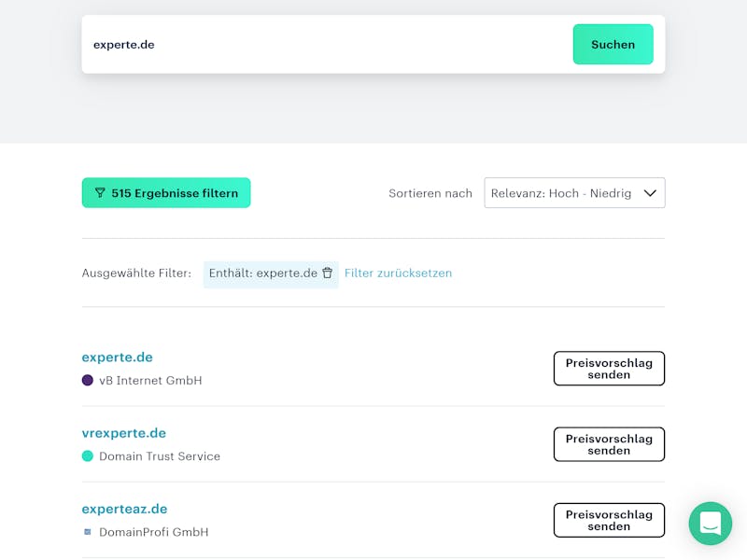Click Filter zurücksetzen link
Image resolution: width=747 pixels, height=560 pixels.
coord(398,273)
